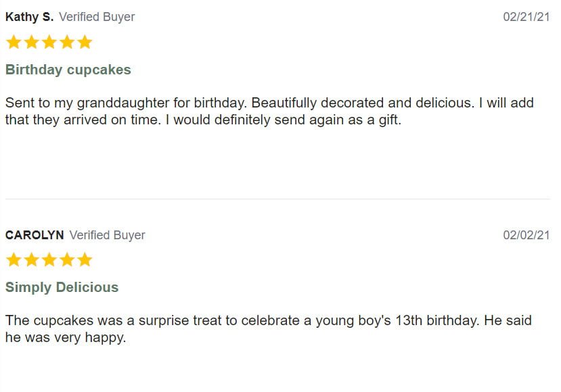Click the 02/02/21 review date
The width and height of the screenshot is (561, 392).
(x=526, y=235)
